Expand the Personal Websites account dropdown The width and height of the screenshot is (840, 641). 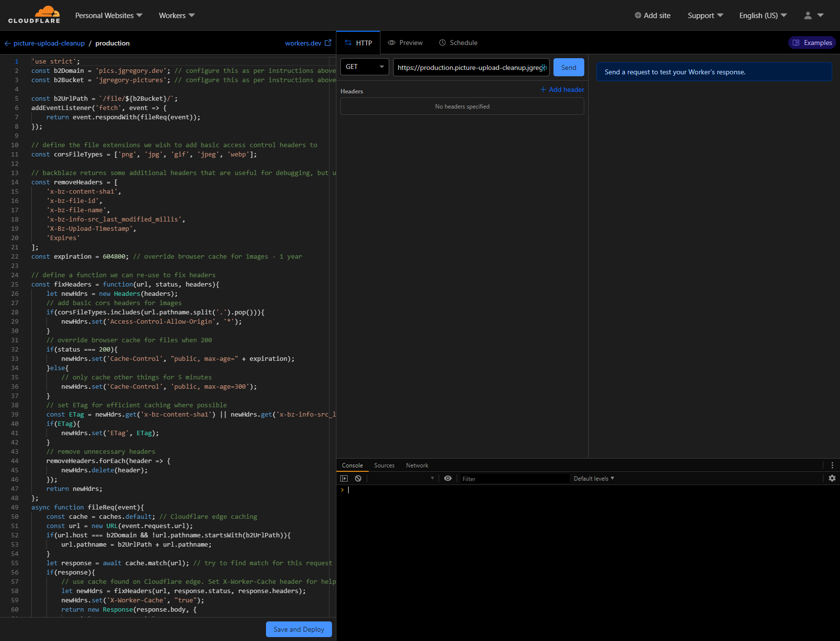click(x=109, y=16)
